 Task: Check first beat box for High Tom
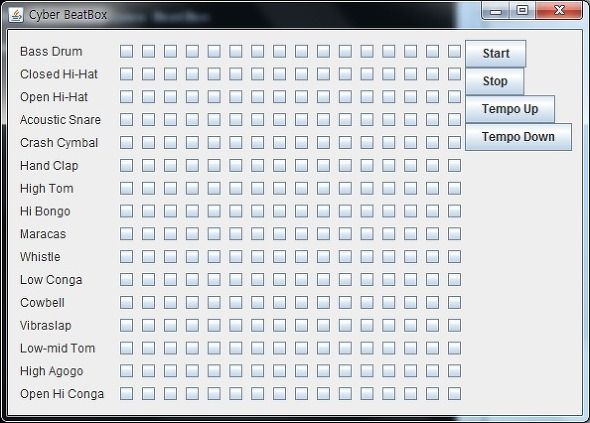pos(126,188)
